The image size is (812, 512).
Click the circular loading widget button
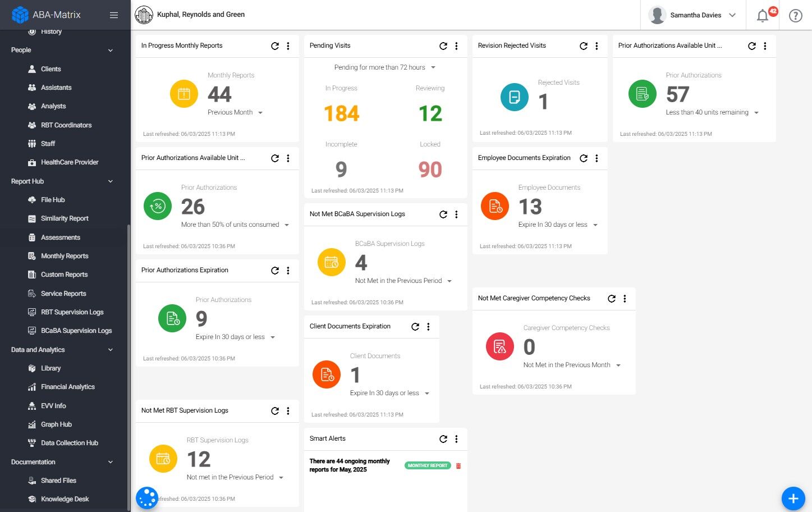(147, 498)
